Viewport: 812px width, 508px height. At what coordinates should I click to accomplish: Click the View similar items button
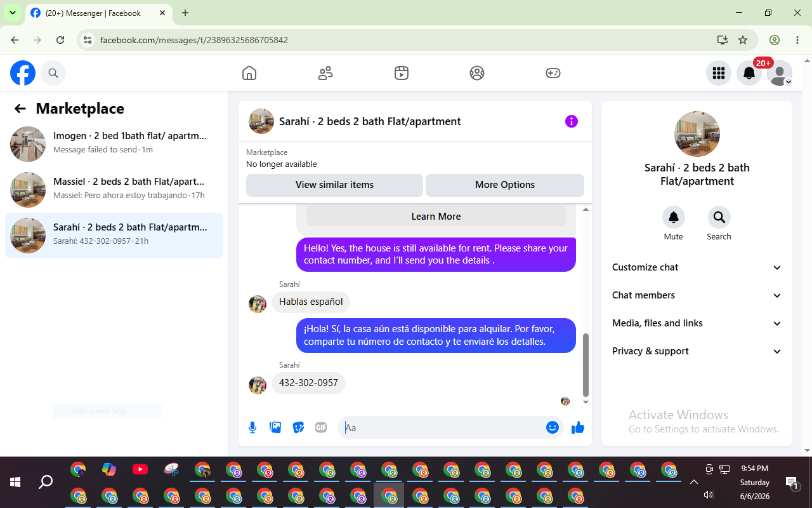tap(334, 185)
